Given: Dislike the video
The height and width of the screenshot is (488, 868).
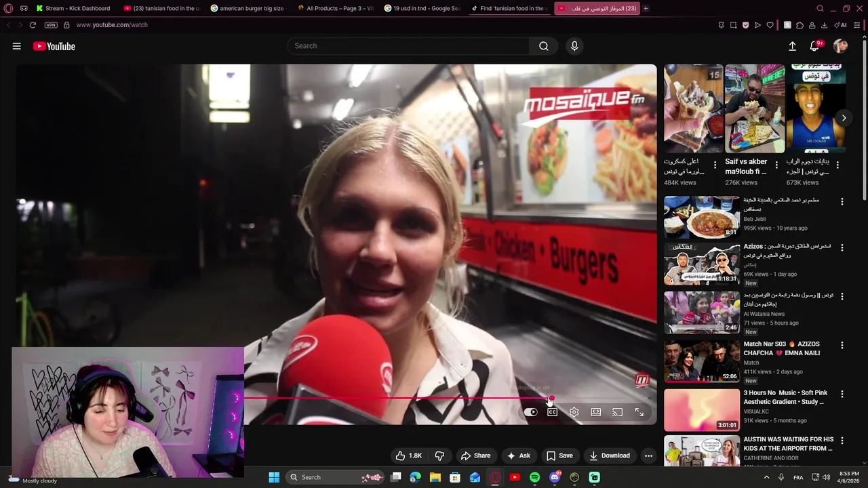Looking at the screenshot, I should (x=439, y=455).
